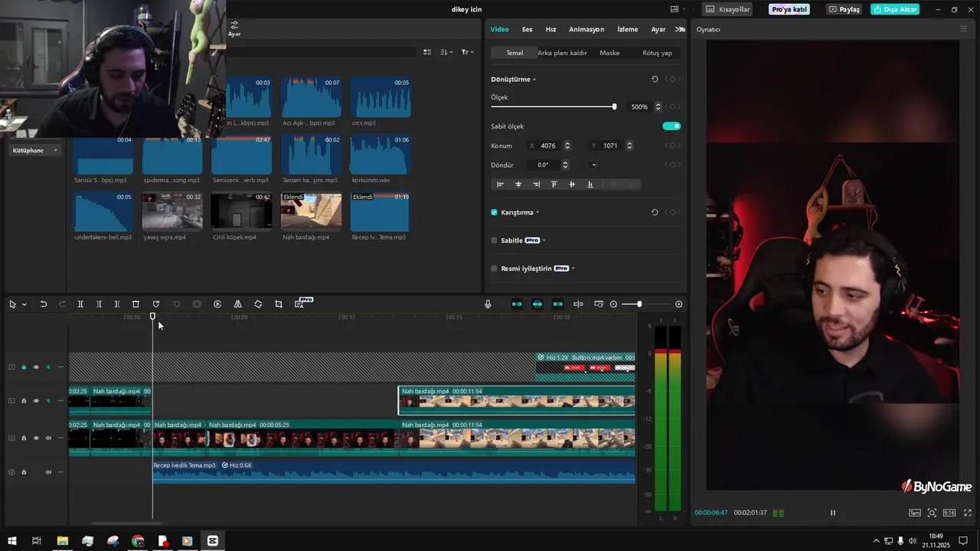Toggle main track magnet snapping
Viewport: 980px width, 551px height.
[x=517, y=304]
